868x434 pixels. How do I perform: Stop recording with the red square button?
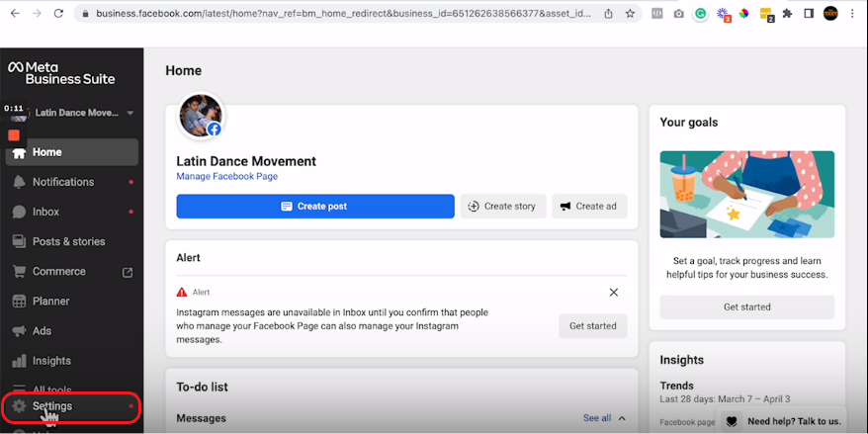(14, 135)
